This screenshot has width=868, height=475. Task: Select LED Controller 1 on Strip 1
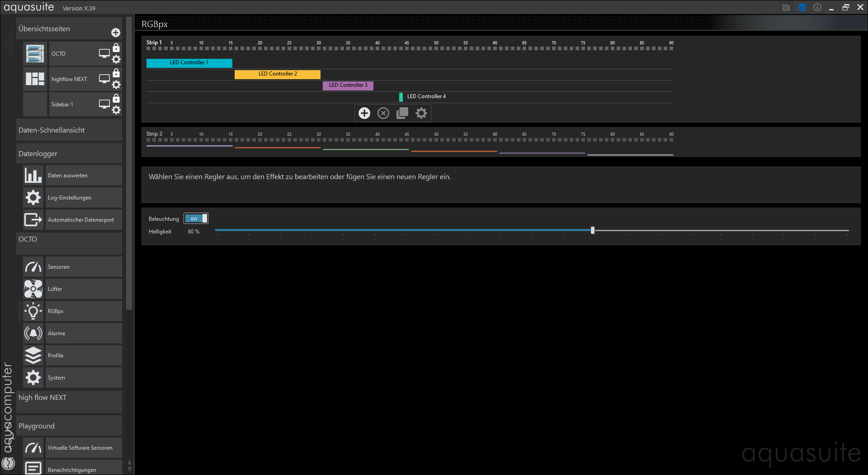click(189, 63)
